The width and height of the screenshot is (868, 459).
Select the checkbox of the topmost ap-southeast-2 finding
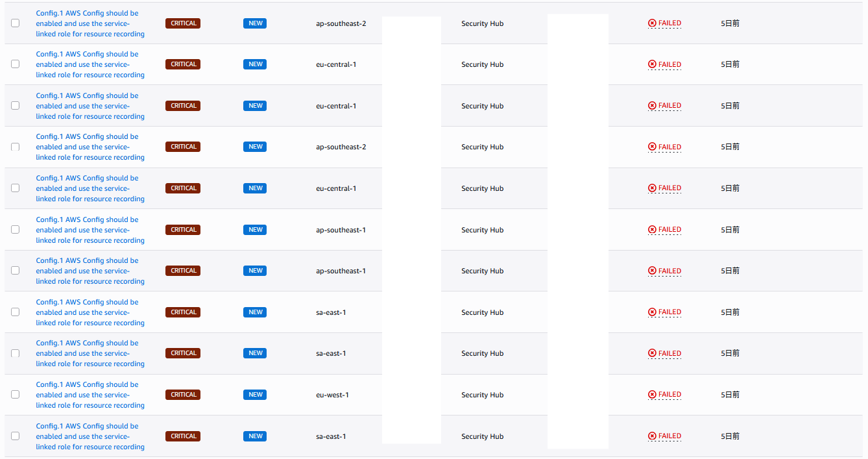tap(16, 23)
